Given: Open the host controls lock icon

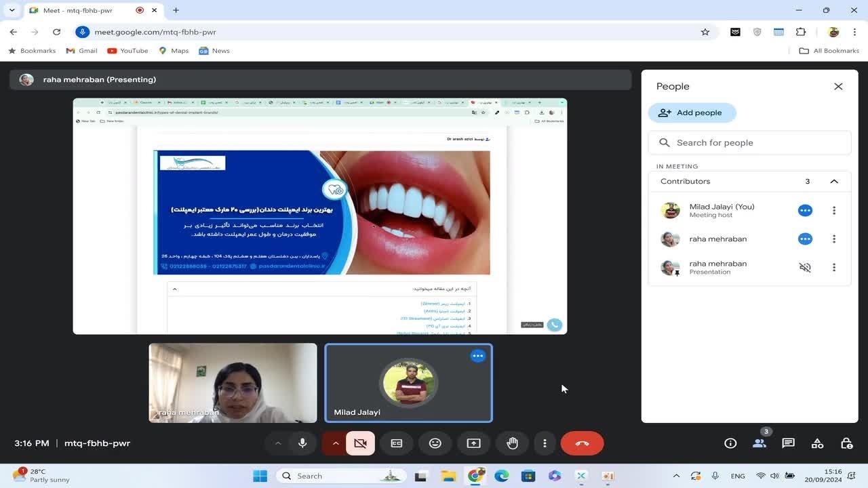Looking at the screenshot, I should pos(846,443).
